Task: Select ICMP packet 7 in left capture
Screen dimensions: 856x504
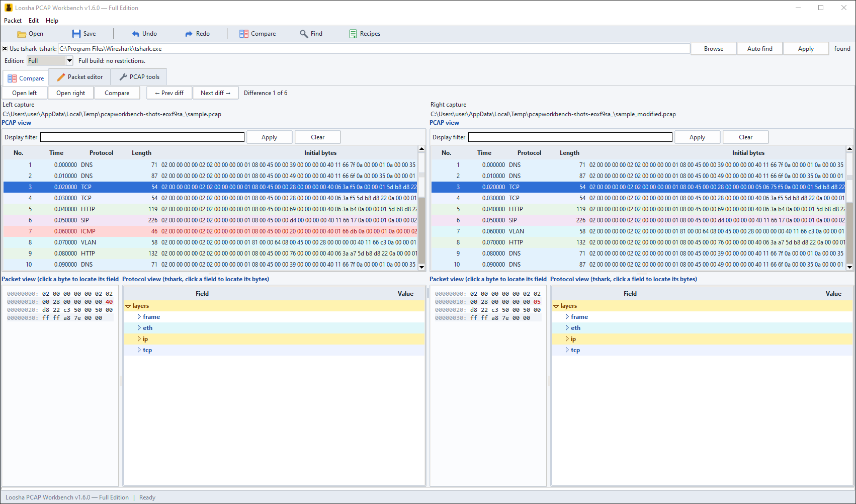Action: click(x=210, y=231)
